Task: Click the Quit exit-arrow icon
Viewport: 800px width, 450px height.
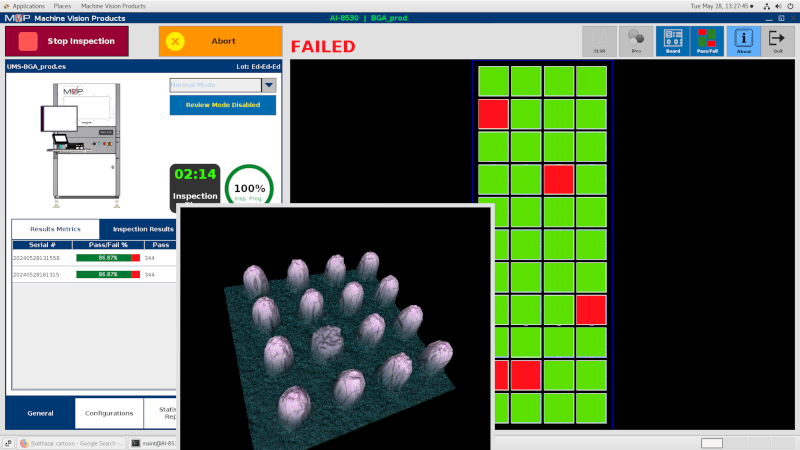Action: point(778,41)
